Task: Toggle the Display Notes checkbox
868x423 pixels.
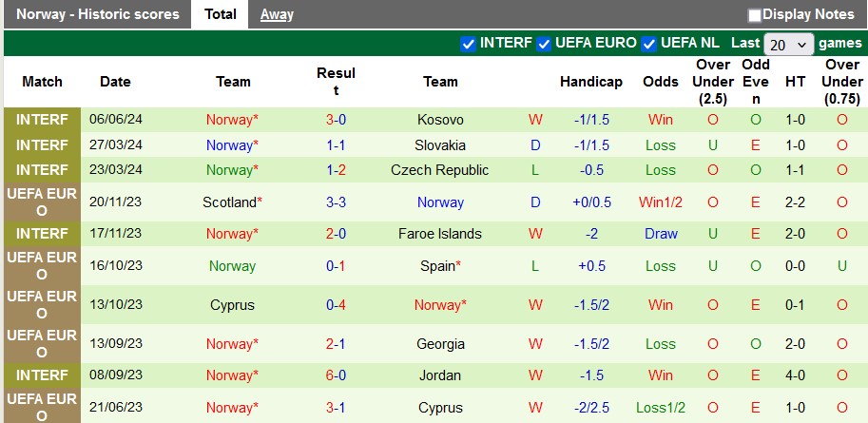Action: click(x=755, y=15)
